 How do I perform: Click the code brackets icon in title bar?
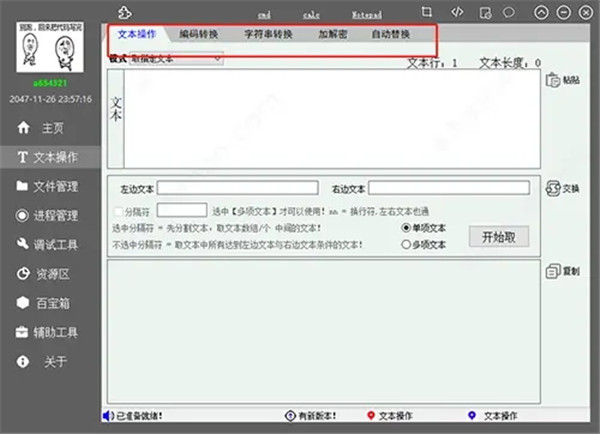[457, 12]
